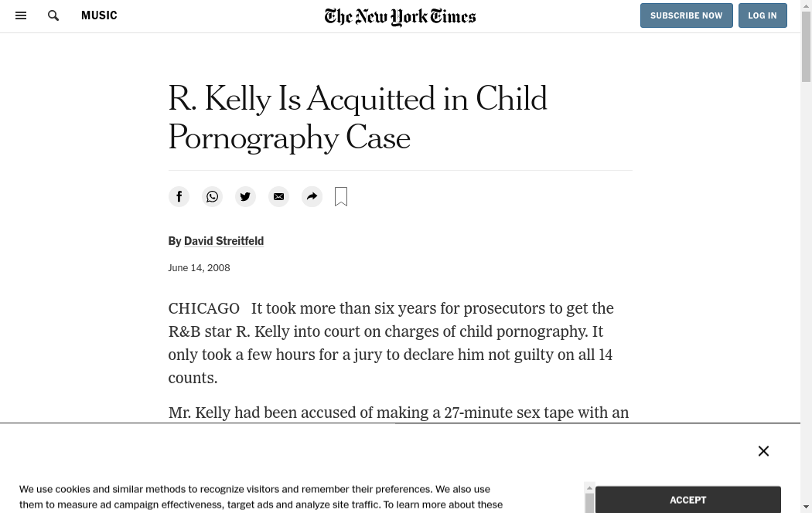Click the June 14, 2008 date
The height and width of the screenshot is (513, 812).
(x=199, y=268)
